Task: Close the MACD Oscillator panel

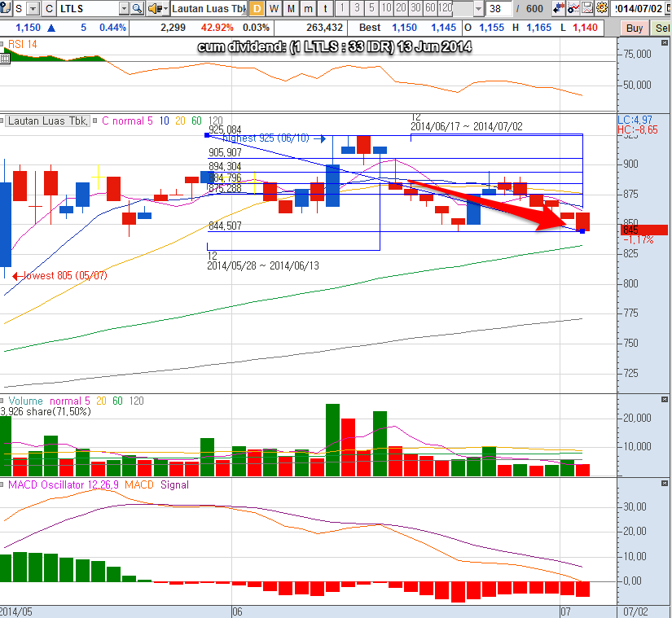Action: pos(665,484)
